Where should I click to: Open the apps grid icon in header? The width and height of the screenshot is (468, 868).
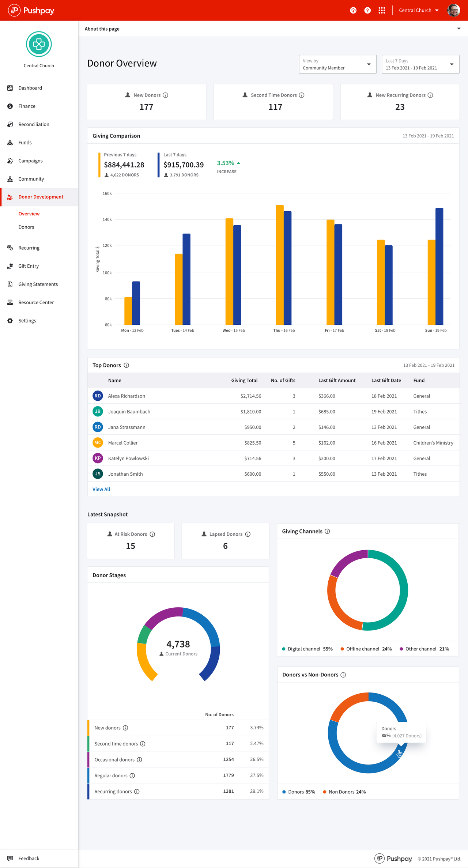(x=382, y=10)
